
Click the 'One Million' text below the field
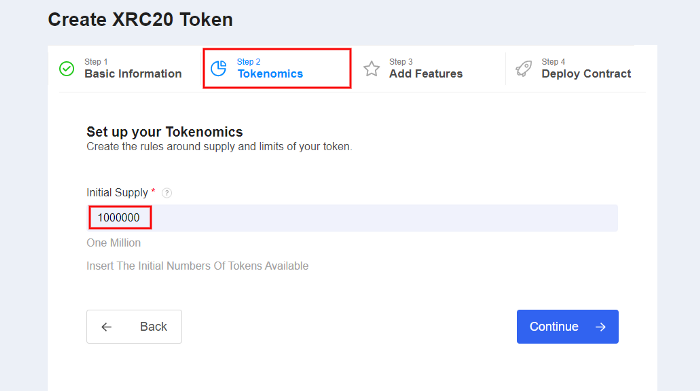113,243
